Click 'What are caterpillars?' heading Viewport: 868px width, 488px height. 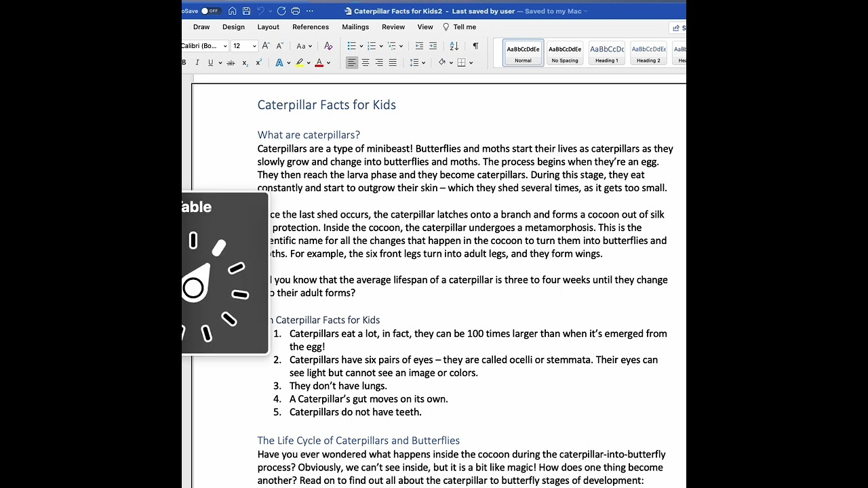(309, 135)
